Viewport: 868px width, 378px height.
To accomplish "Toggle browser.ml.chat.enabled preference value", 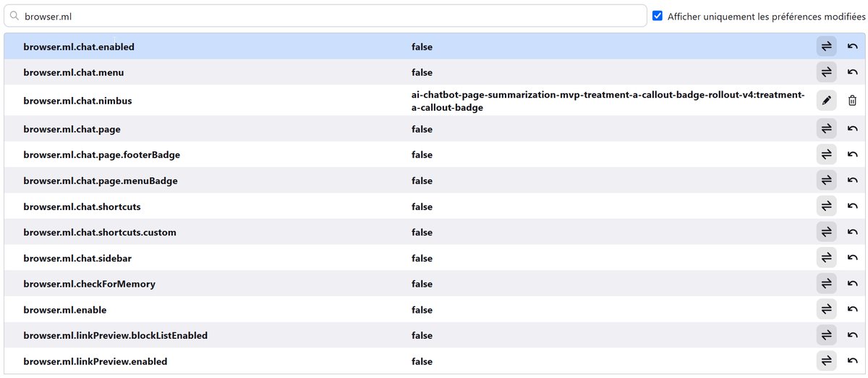I will pos(827,46).
